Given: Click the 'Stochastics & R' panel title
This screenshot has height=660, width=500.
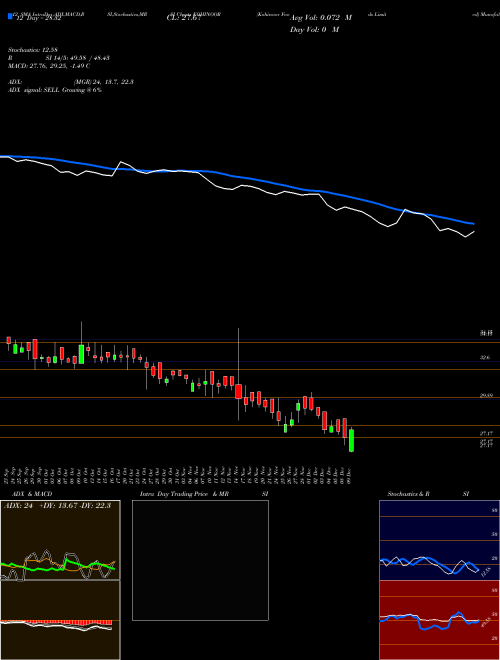Looking at the screenshot, I should pyautogui.click(x=409, y=494).
